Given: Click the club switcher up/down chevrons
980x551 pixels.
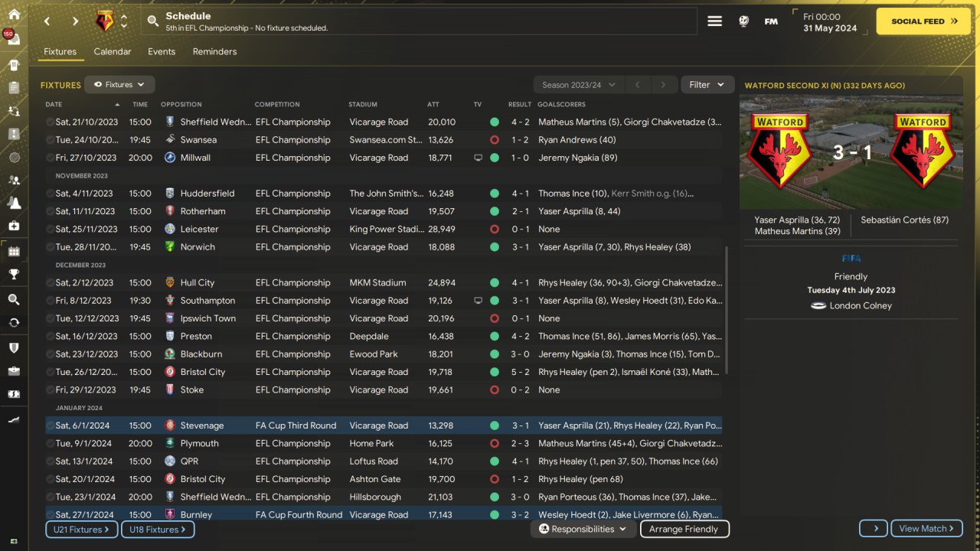Looking at the screenshot, I should coord(124,21).
